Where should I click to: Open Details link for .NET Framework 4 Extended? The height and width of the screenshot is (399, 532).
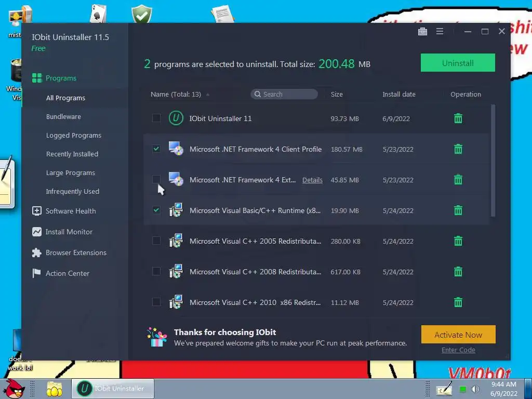point(312,180)
